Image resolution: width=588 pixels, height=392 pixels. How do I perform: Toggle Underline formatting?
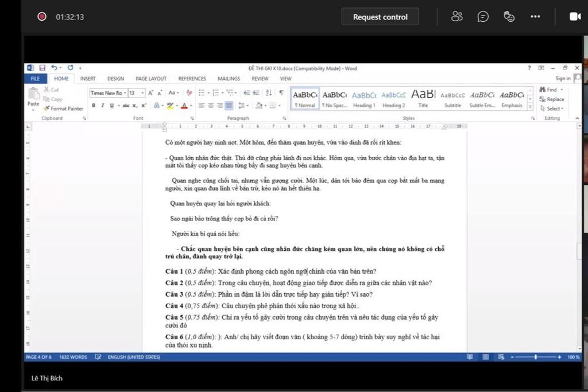[111, 106]
